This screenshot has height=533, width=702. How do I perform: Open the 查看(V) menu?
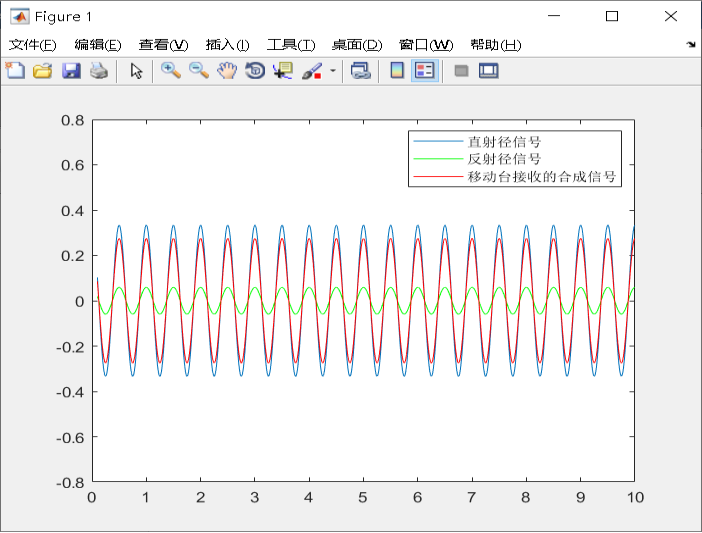point(163,45)
